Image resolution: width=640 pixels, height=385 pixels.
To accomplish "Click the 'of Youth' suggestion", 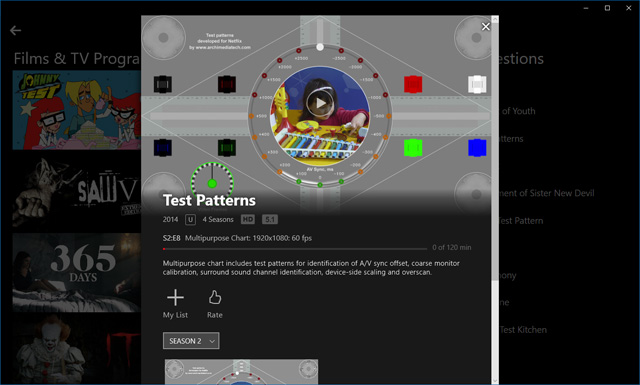I will 518,111.
